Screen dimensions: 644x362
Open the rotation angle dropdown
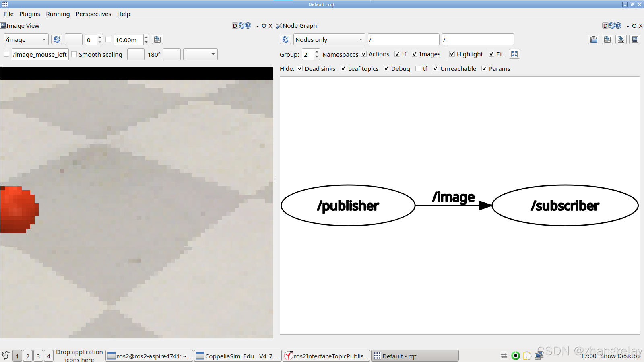(x=200, y=54)
